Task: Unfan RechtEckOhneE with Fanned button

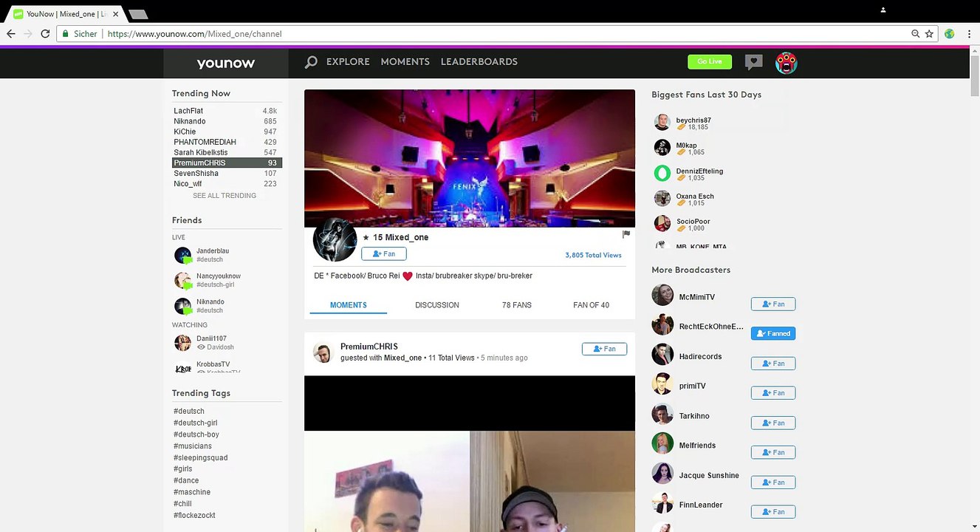Action: tap(772, 333)
